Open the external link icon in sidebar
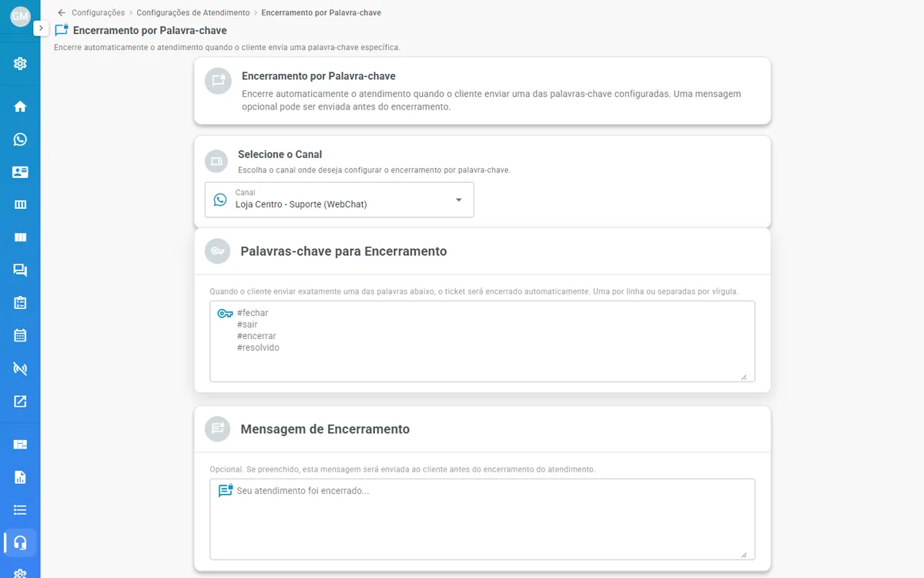 click(x=20, y=401)
